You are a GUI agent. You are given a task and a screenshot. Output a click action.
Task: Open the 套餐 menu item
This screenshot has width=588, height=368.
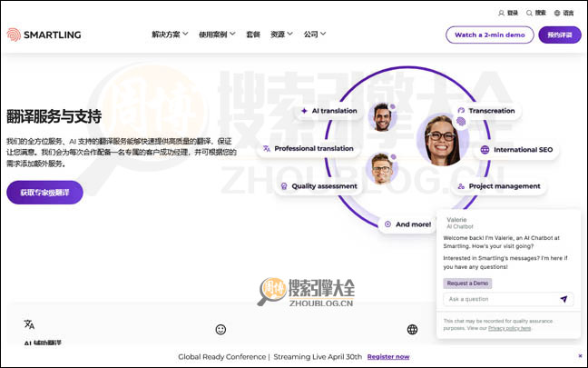(253, 35)
